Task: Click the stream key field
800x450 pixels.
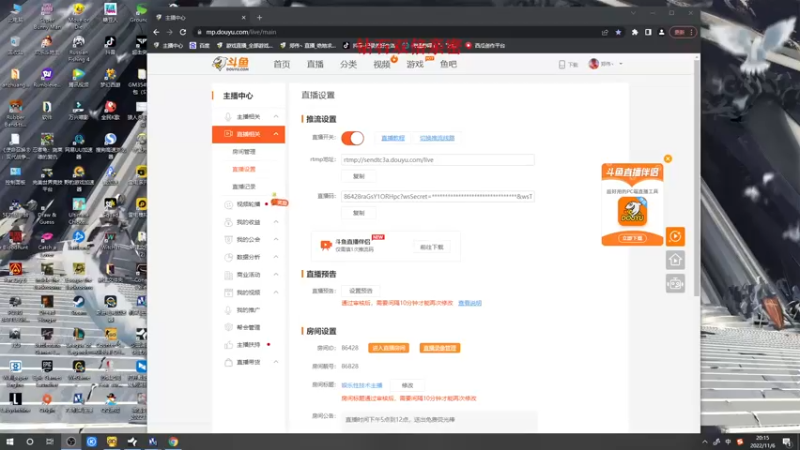Action: pyautogui.click(x=438, y=196)
